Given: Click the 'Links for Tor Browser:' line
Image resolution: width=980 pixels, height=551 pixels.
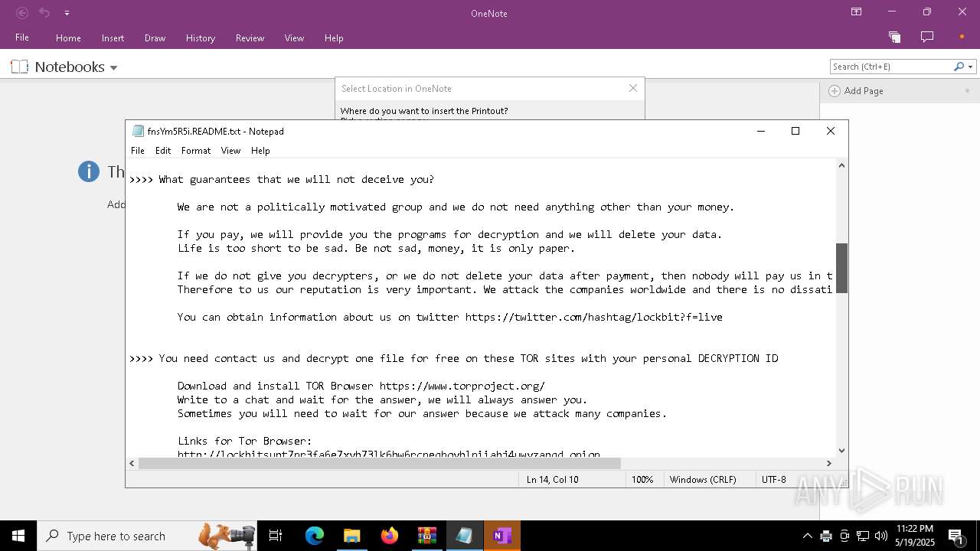Looking at the screenshot, I should (x=245, y=441).
